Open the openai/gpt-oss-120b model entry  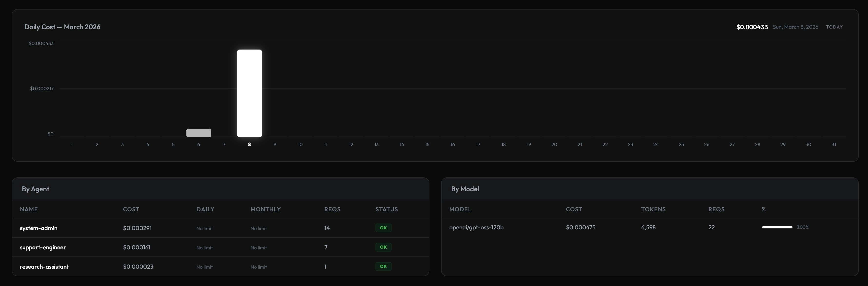pyautogui.click(x=476, y=227)
